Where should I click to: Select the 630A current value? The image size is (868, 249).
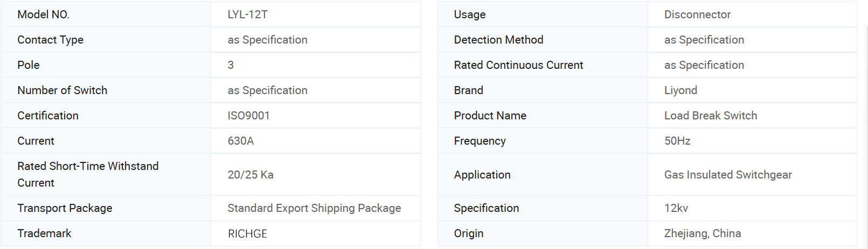point(240,141)
